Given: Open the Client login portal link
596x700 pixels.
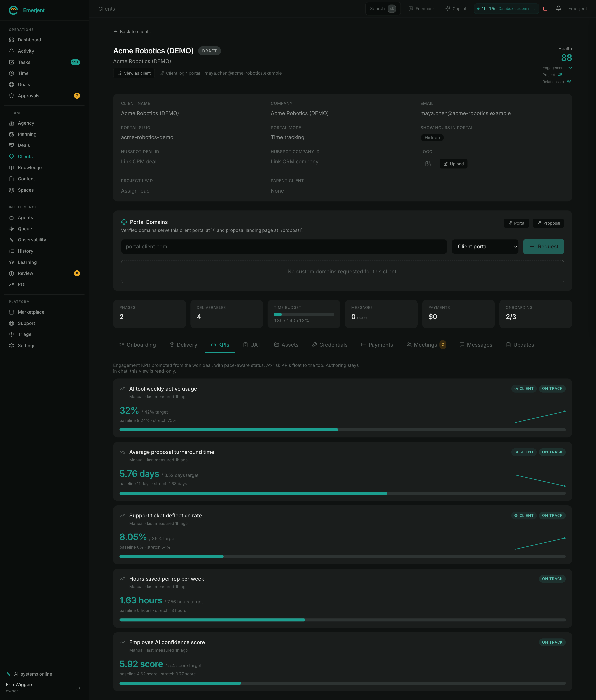Looking at the screenshot, I should point(180,73).
